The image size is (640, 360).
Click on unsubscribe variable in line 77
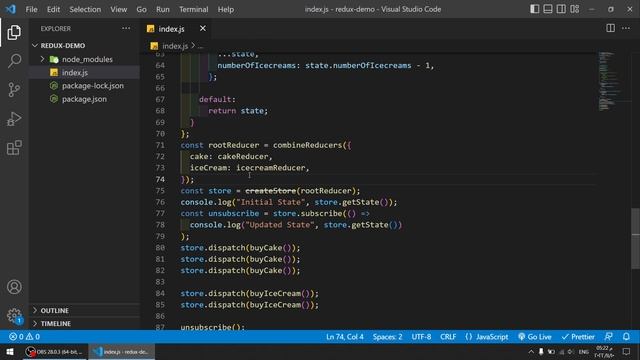click(233, 213)
